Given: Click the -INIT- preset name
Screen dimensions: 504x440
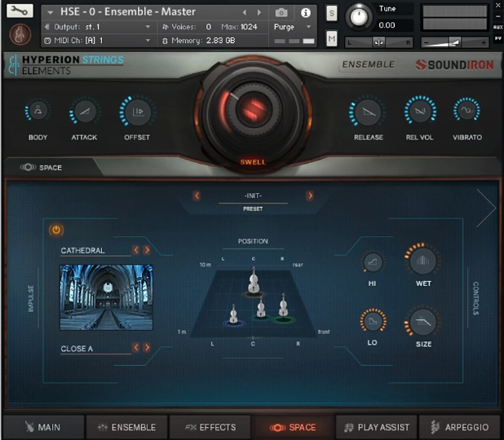Looking at the screenshot, I should pyautogui.click(x=253, y=196).
